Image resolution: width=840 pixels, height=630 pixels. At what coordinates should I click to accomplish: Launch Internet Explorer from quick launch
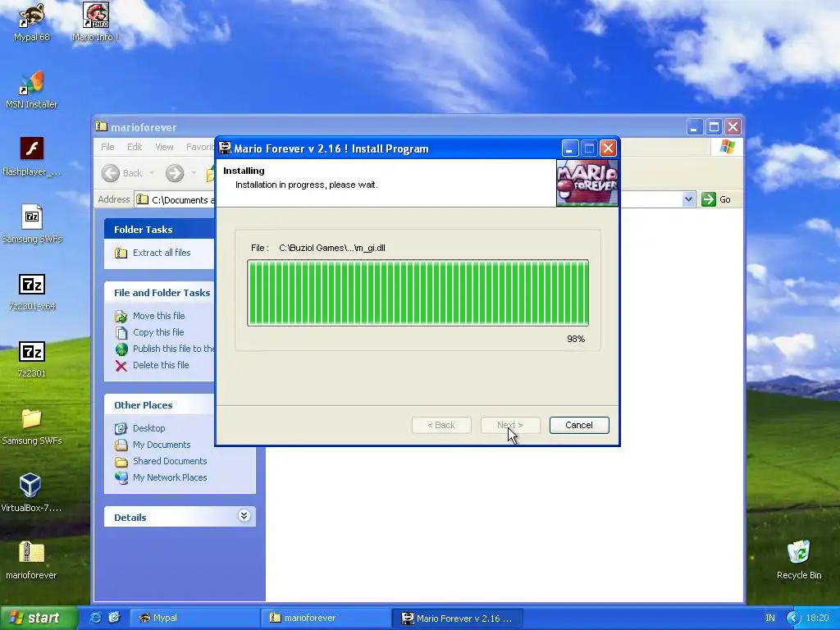click(95, 618)
